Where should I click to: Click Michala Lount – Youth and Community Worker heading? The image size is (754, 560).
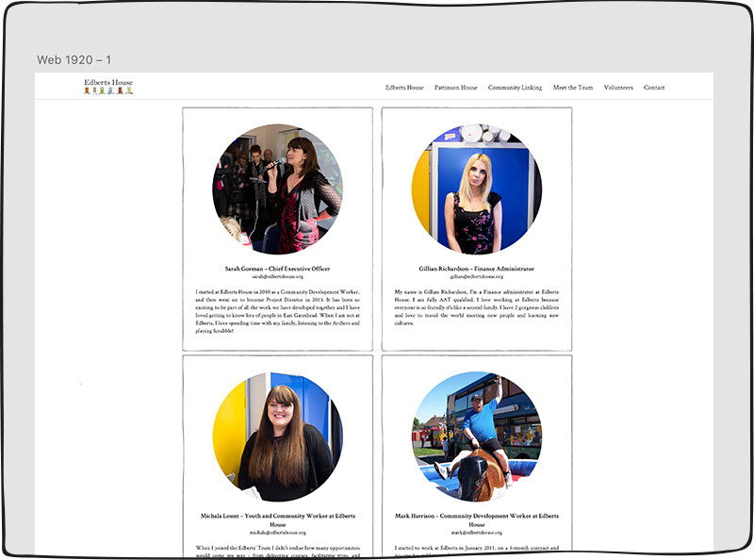[277, 520]
